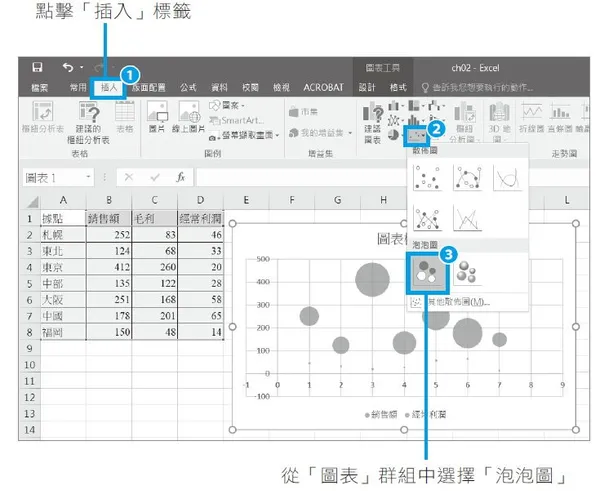Click the 折線圖 sparkline icon
600x491 pixels.
(x=532, y=111)
